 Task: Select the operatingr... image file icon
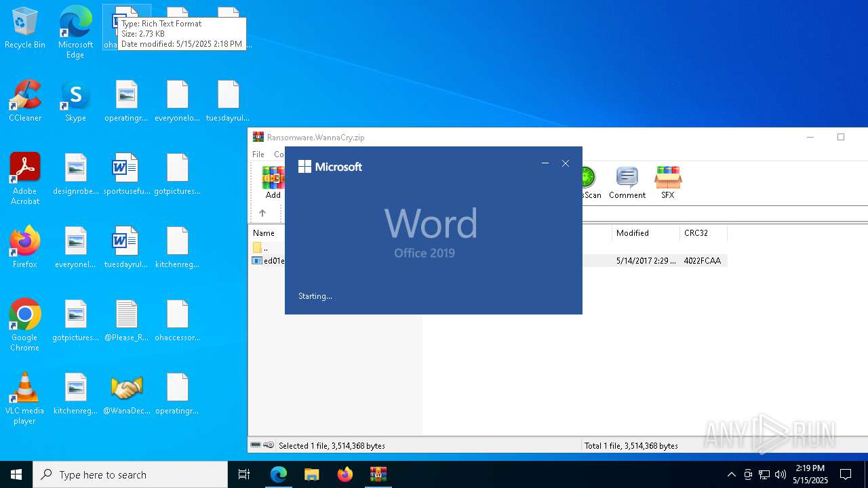point(127,101)
